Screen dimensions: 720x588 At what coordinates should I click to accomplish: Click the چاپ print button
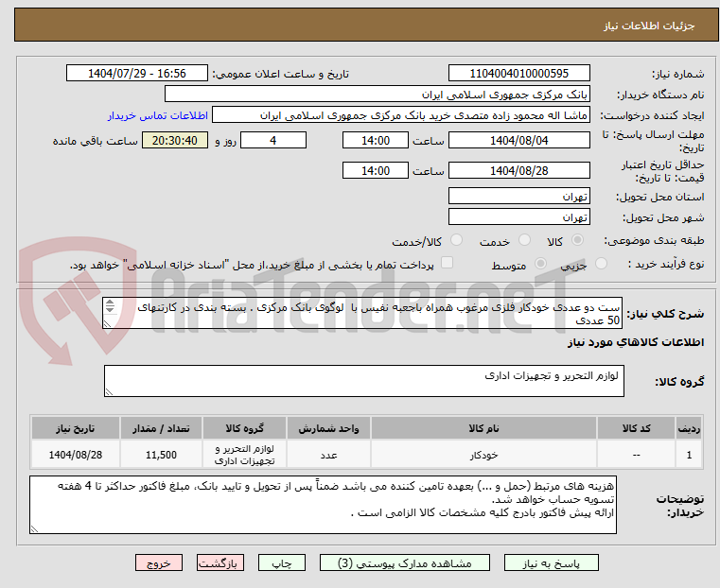pyautogui.click(x=282, y=562)
